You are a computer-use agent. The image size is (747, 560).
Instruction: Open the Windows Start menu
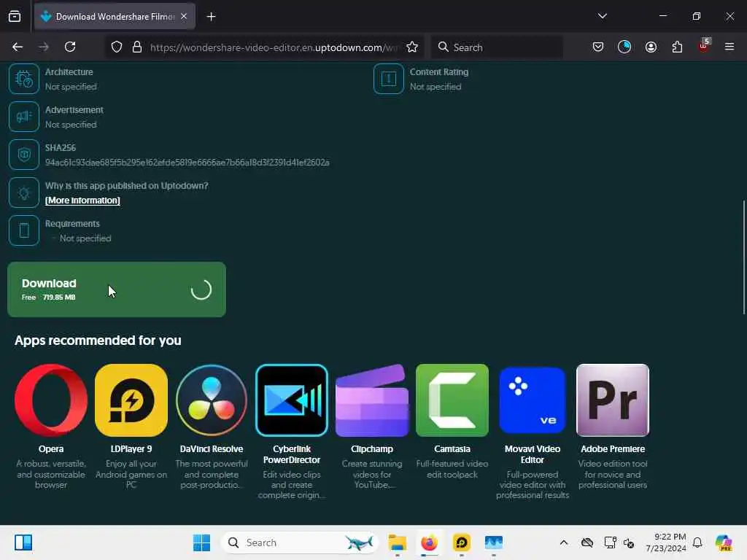point(201,542)
